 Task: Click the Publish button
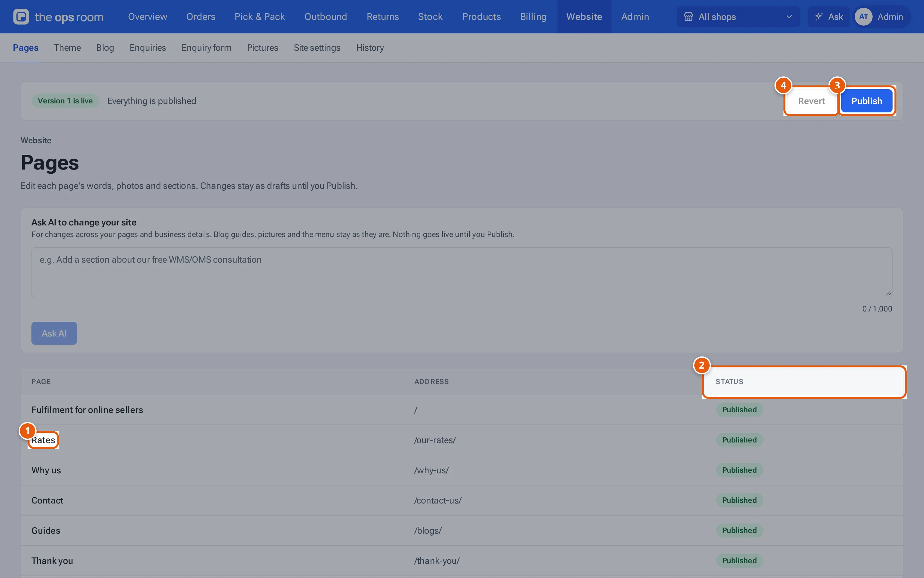coord(867,101)
